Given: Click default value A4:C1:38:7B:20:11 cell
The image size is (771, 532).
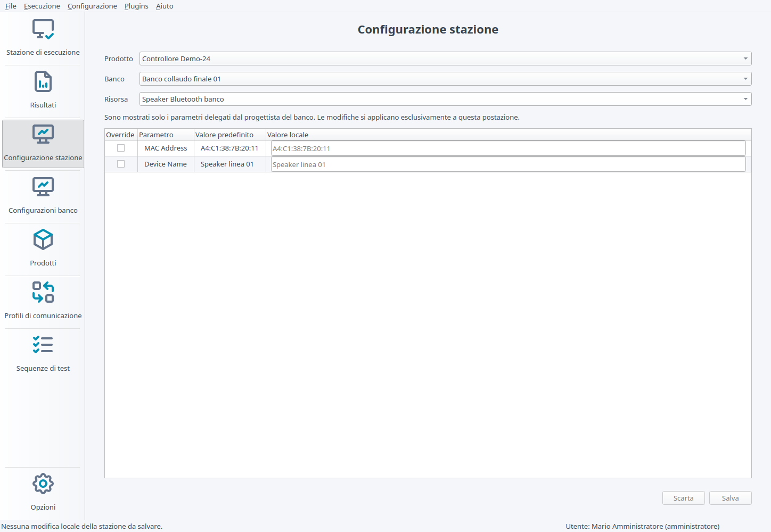Looking at the screenshot, I should tap(229, 148).
